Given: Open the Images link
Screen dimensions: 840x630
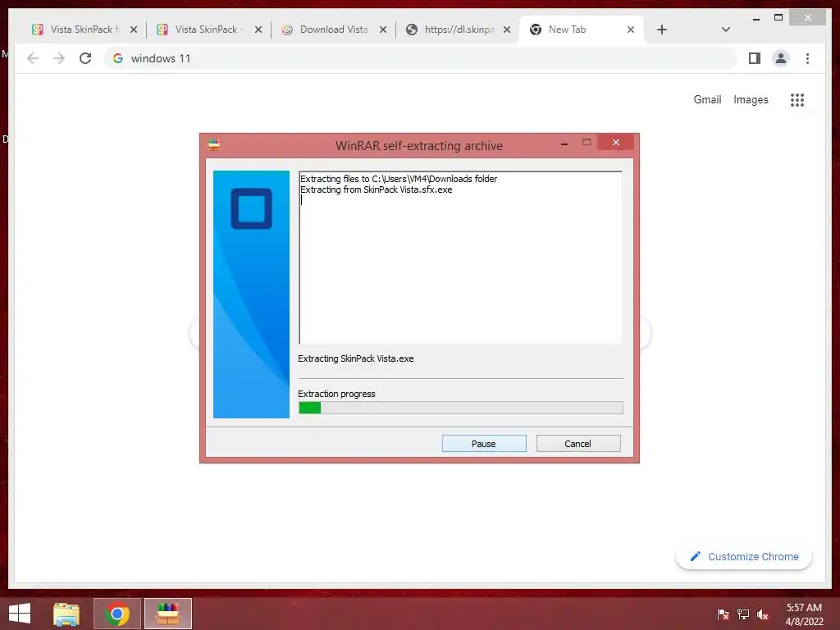Looking at the screenshot, I should (751, 99).
